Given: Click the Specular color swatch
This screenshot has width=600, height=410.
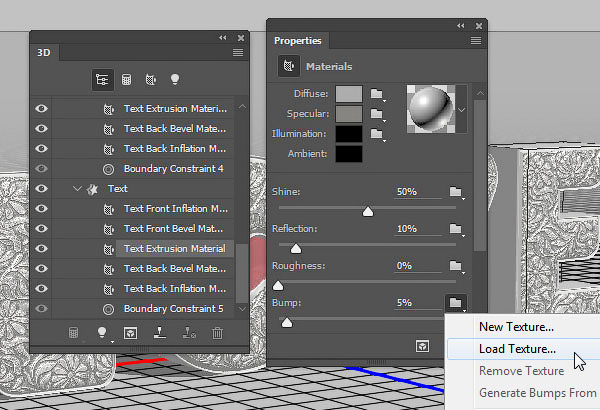Looking at the screenshot, I should click(x=349, y=114).
